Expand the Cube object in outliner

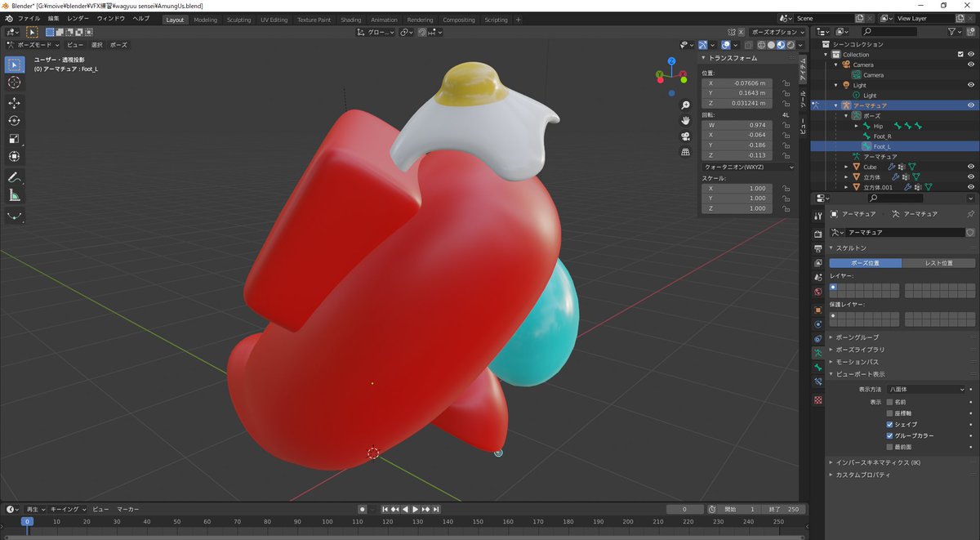847,167
